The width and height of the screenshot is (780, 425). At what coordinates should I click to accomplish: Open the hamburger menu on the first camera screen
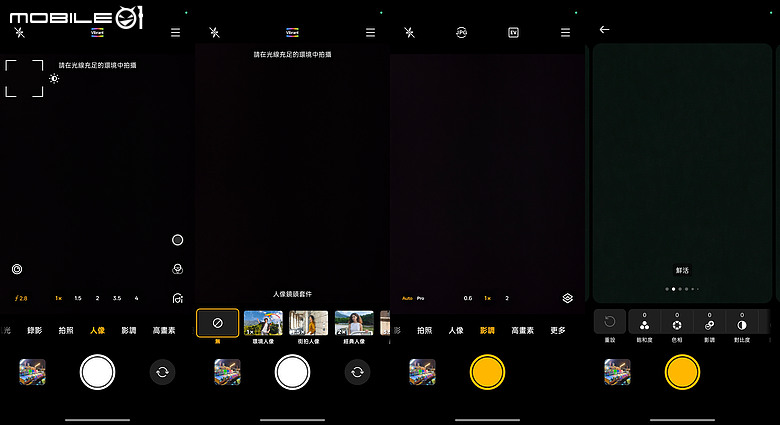[x=176, y=33]
